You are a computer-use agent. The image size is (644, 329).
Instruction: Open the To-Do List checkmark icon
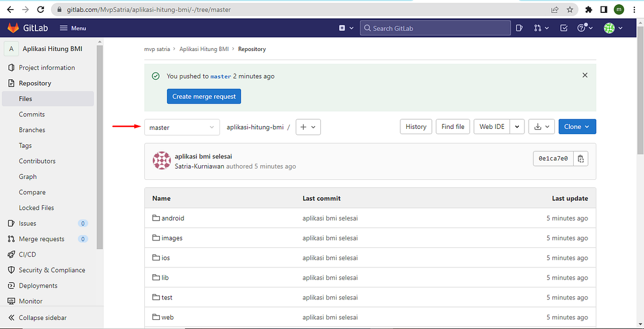[563, 28]
